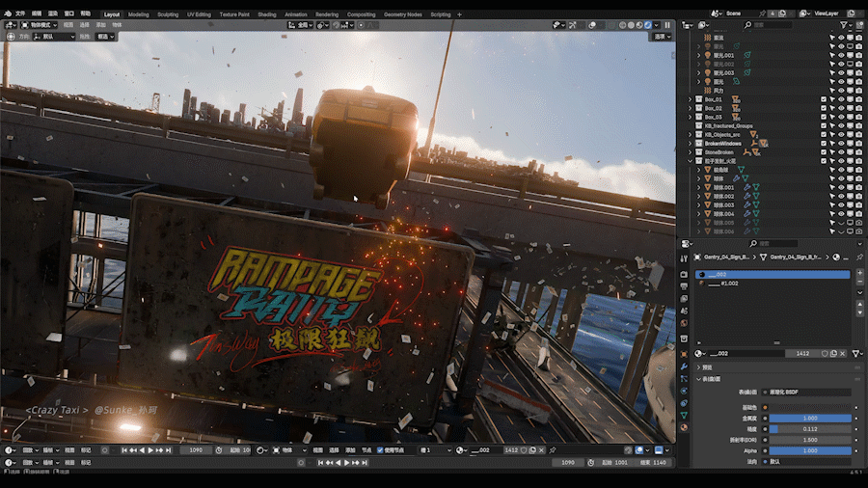This screenshot has height=488, width=868.
Task: Add a new workspace with plus button
Action: (x=459, y=14)
